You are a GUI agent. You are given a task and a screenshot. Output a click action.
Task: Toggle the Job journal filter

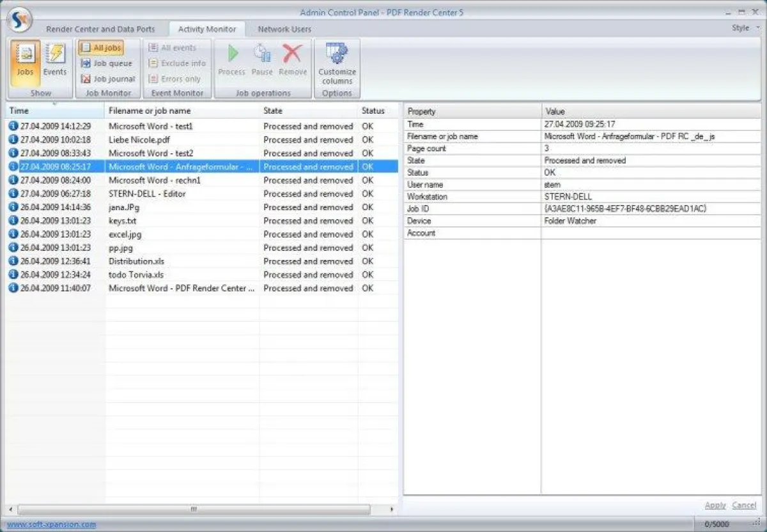(x=108, y=79)
